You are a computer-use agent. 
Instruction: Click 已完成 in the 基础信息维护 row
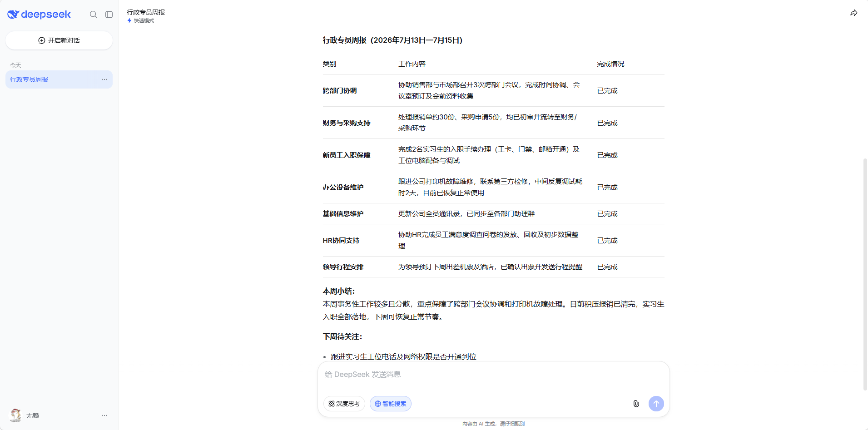[x=607, y=214]
